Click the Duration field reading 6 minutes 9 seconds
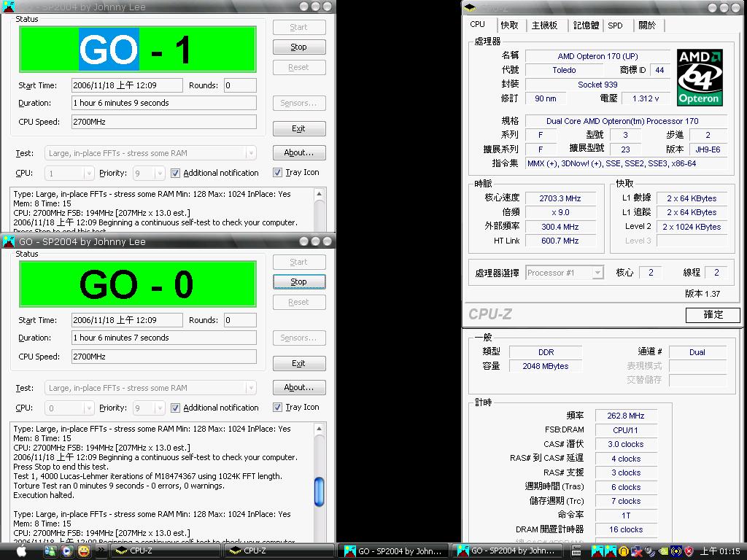 click(164, 103)
